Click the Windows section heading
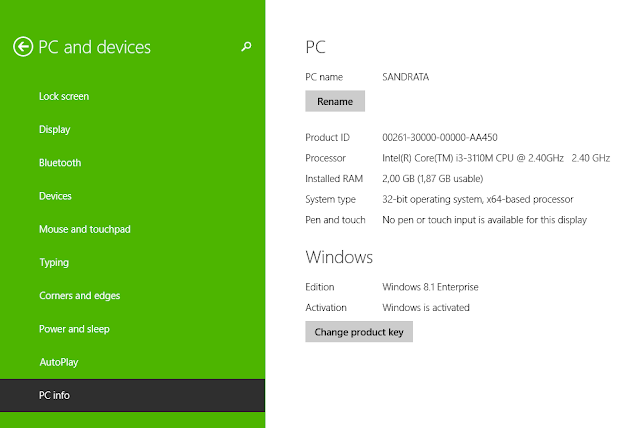 (339, 257)
